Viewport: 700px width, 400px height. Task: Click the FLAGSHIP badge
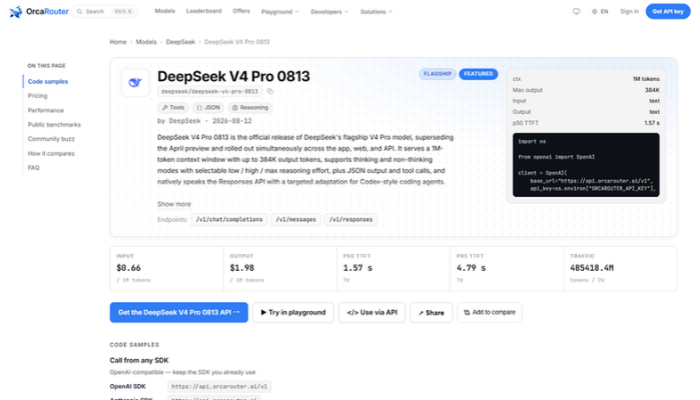click(437, 74)
